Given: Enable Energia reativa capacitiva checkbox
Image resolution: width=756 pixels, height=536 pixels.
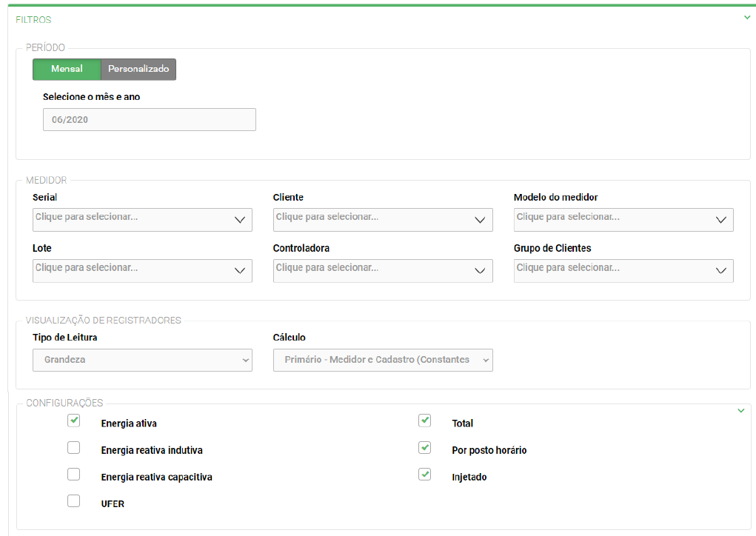Looking at the screenshot, I should [74, 474].
